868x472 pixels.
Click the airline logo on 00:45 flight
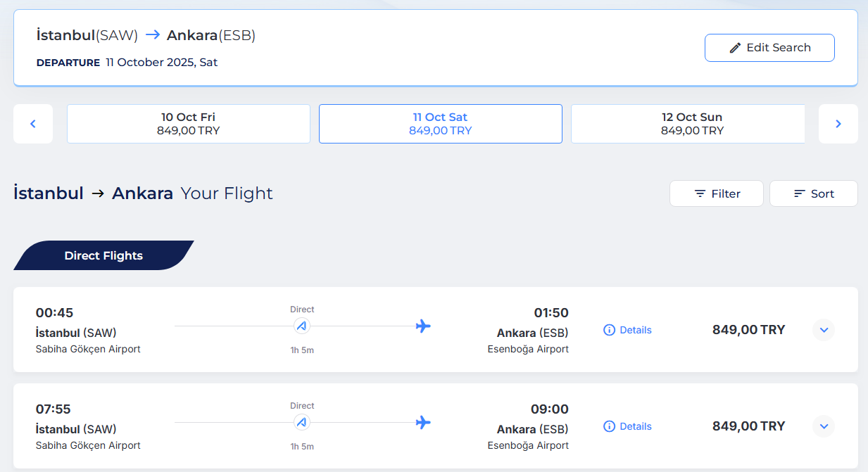coord(302,326)
